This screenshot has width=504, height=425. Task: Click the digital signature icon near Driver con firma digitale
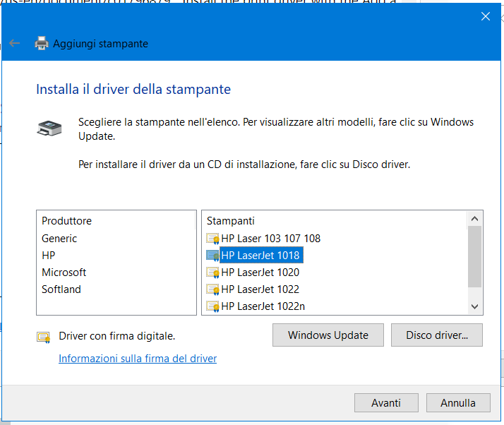pyautogui.click(x=43, y=337)
